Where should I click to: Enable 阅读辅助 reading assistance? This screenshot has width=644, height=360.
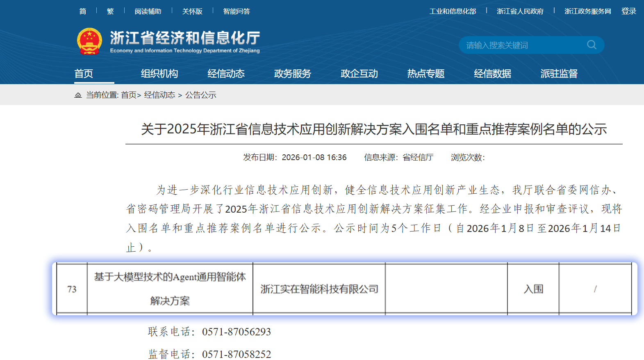click(148, 11)
